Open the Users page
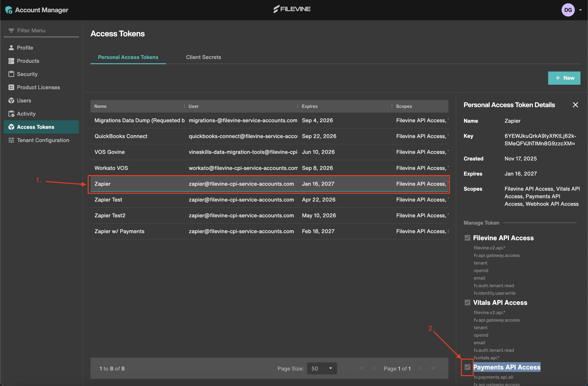 coord(41,101)
